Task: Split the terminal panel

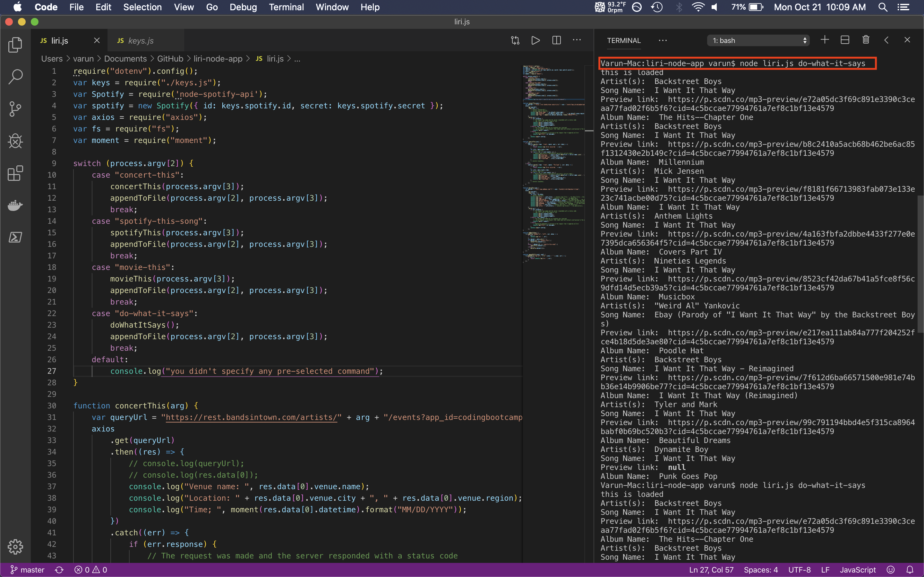Action: pos(845,40)
